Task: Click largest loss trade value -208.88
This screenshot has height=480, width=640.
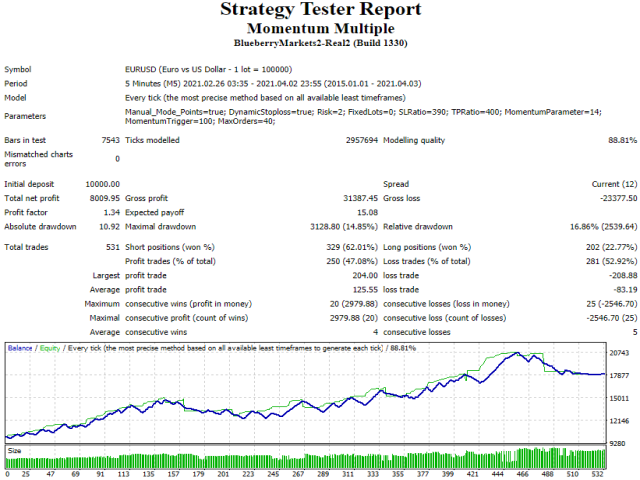Action: point(623,276)
